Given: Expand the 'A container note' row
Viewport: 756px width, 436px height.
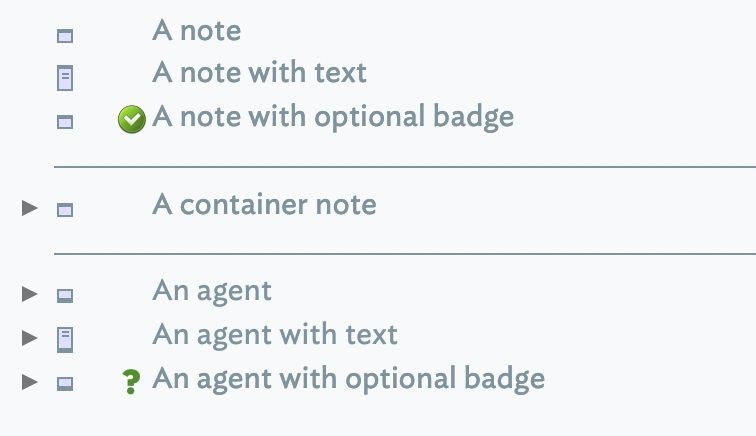Looking at the screenshot, I should pos(30,208).
